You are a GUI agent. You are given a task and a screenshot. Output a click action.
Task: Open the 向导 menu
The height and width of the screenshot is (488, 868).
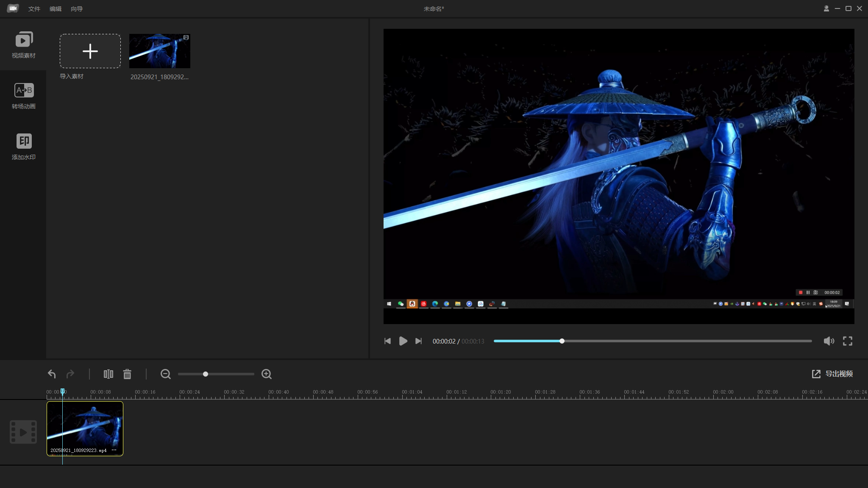77,9
